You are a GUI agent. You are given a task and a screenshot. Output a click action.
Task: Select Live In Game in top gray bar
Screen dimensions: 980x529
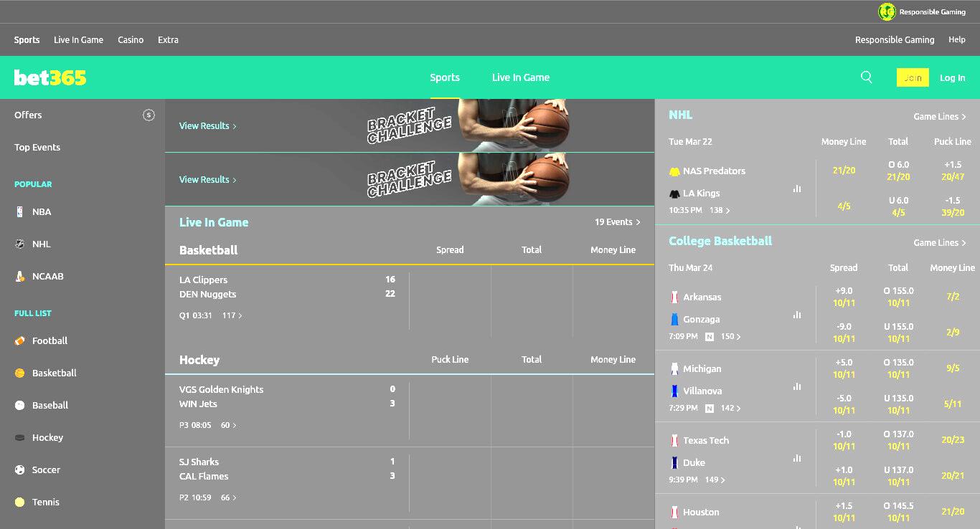[x=79, y=40]
